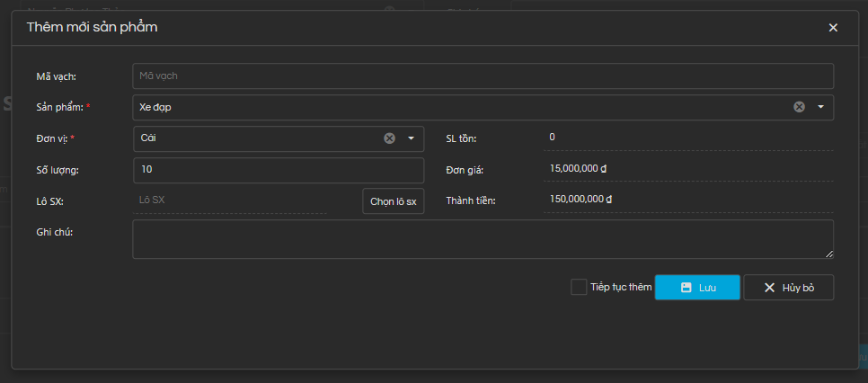
Task: Click the Ghi chú textarea resize handle
Action: [x=828, y=254]
